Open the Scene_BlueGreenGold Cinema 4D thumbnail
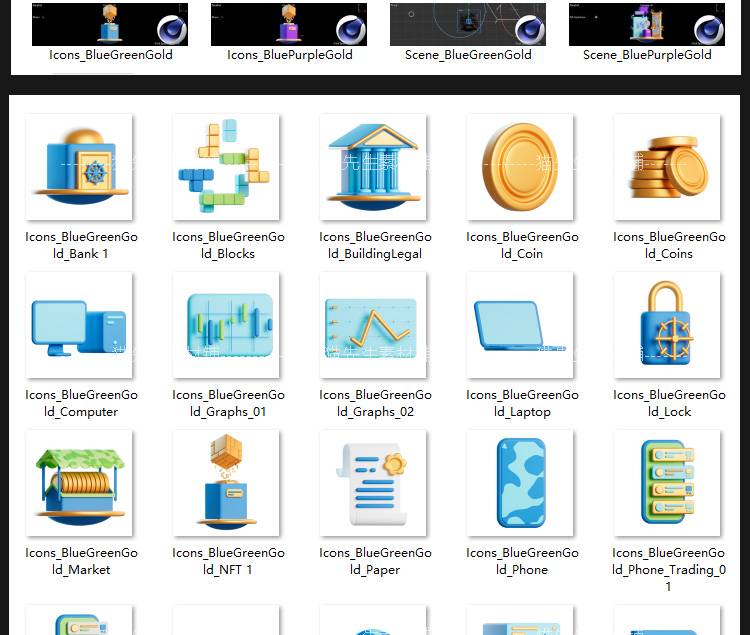Screen dimensions: 750x635 tap(468, 24)
